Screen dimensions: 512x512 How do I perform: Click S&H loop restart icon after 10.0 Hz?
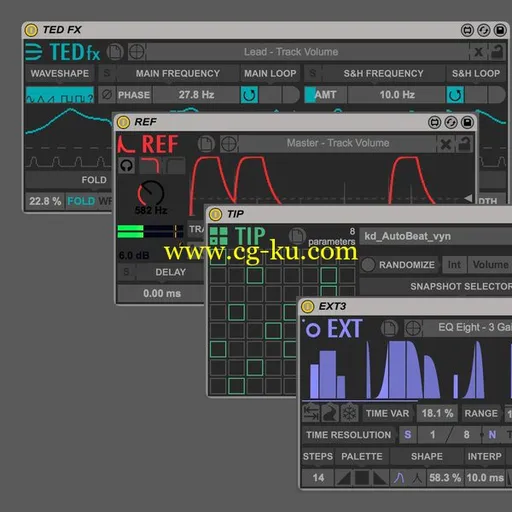coord(455,95)
